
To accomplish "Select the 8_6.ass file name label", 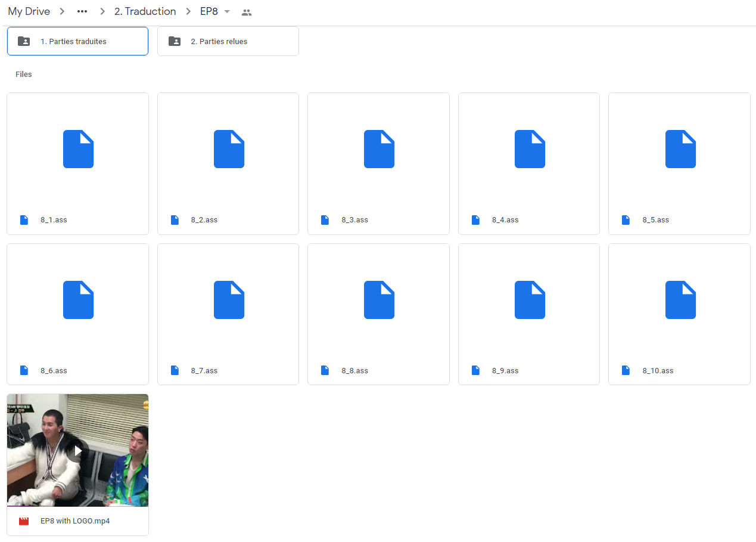I will [54, 371].
